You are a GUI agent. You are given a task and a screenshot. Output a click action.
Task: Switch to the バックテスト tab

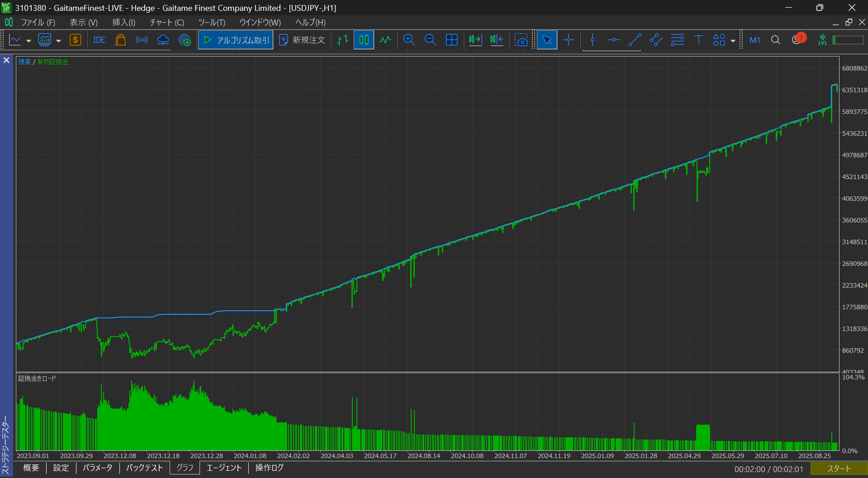[x=144, y=468]
